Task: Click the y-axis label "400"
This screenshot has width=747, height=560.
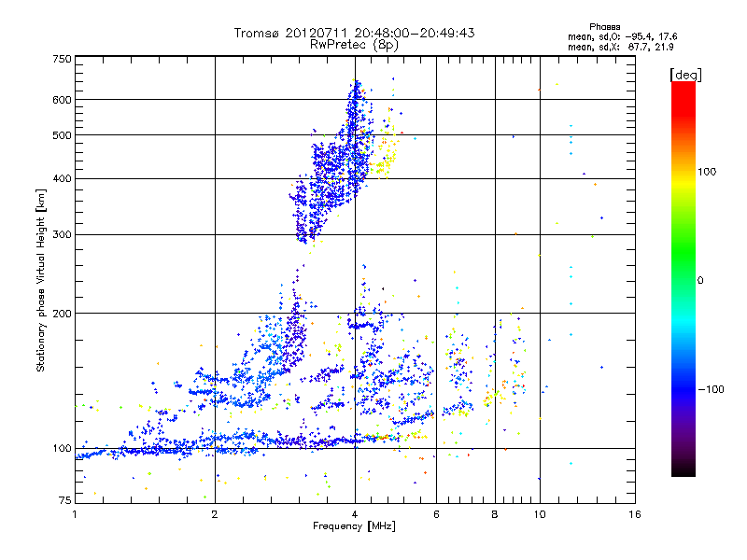Action: [62, 179]
